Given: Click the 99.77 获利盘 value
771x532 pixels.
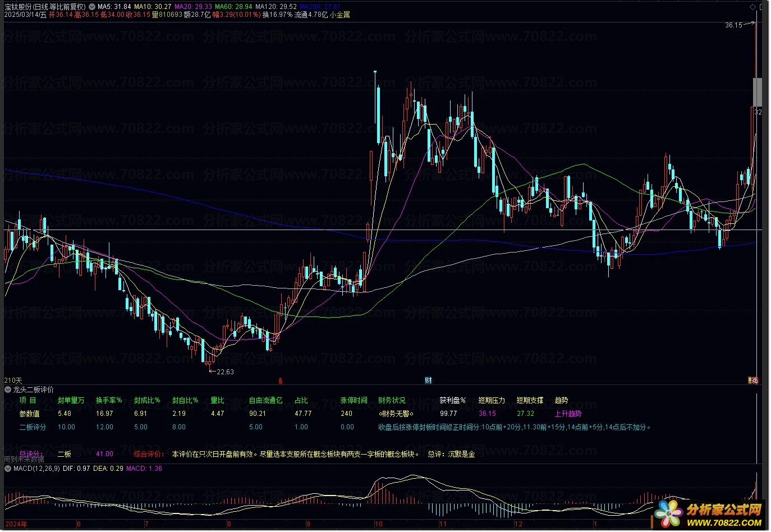Looking at the screenshot, I should click(x=448, y=414).
